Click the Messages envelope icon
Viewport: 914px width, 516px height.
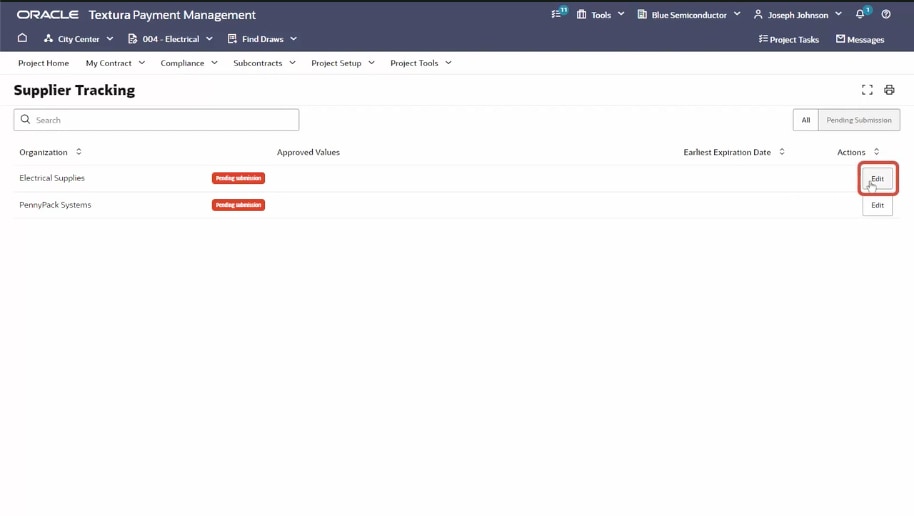point(840,38)
